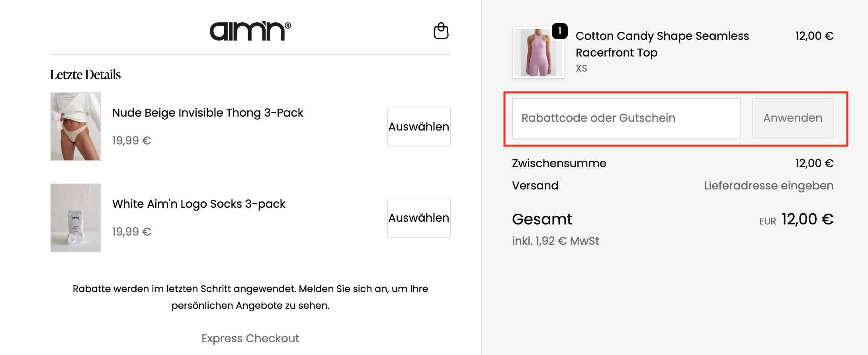Image resolution: width=868 pixels, height=355 pixels.
Task: Click the 19,99 € price of the socks
Action: (x=131, y=231)
